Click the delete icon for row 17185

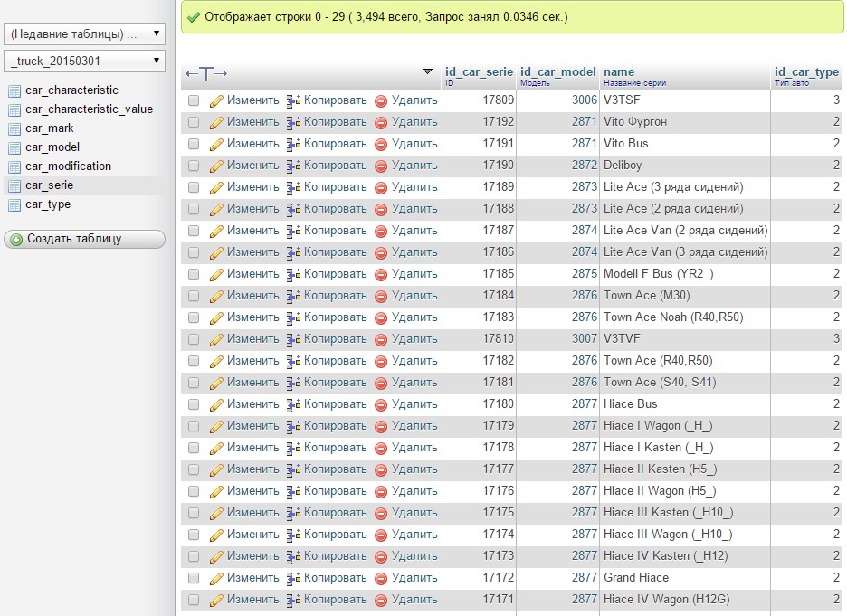[381, 274]
